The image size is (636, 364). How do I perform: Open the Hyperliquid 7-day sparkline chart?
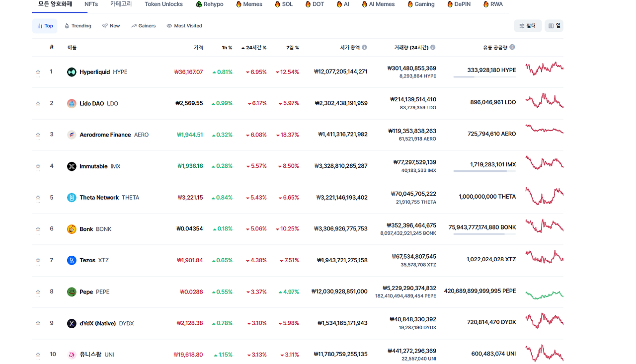point(545,69)
